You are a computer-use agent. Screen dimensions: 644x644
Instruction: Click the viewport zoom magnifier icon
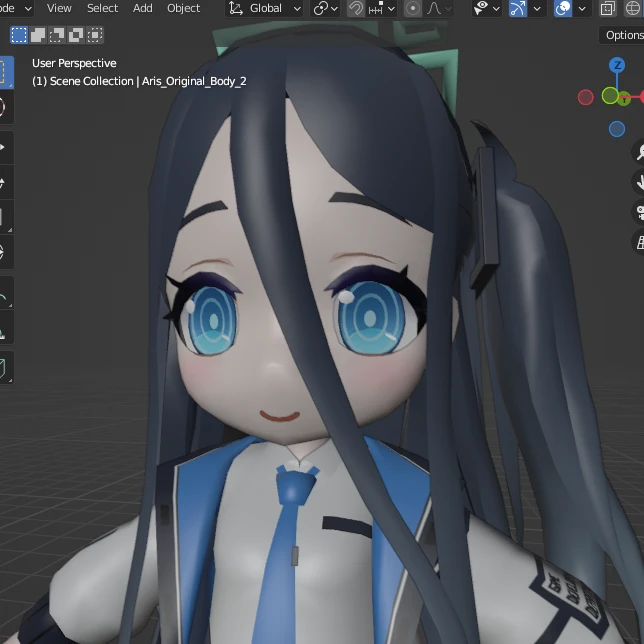639,152
